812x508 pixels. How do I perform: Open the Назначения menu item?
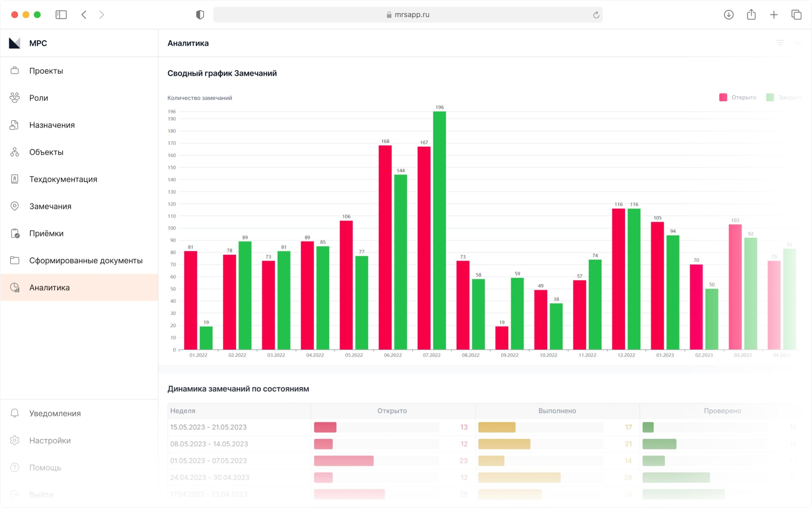[x=79, y=125]
